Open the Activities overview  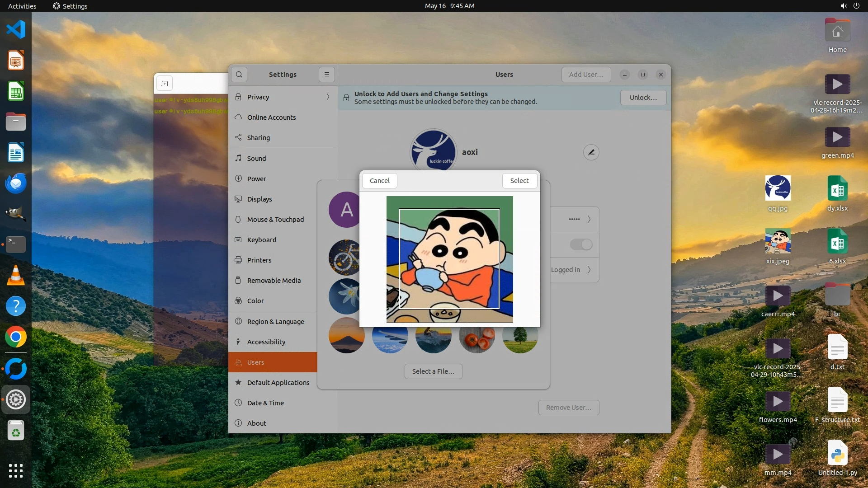click(22, 6)
